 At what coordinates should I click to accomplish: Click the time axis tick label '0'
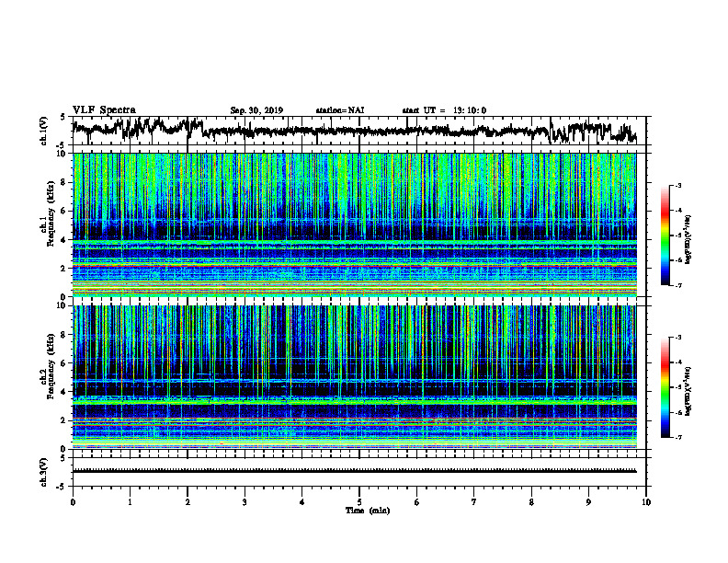pyautogui.click(x=73, y=502)
